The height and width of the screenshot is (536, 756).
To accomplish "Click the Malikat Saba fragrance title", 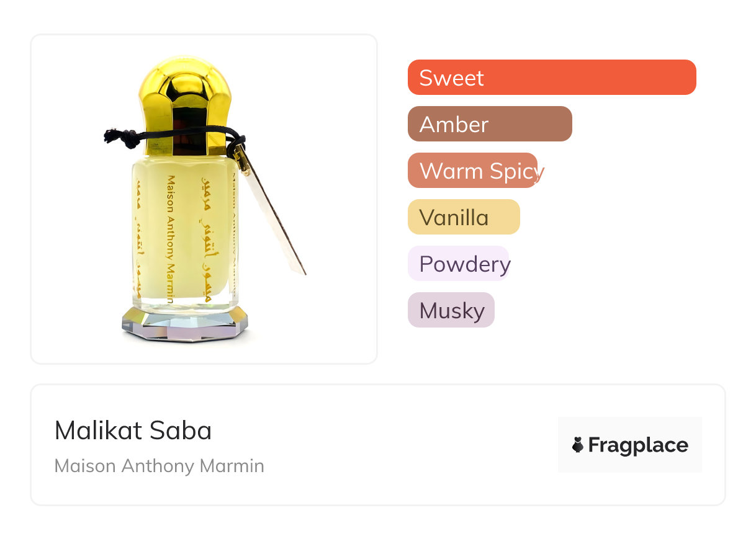I will [133, 431].
